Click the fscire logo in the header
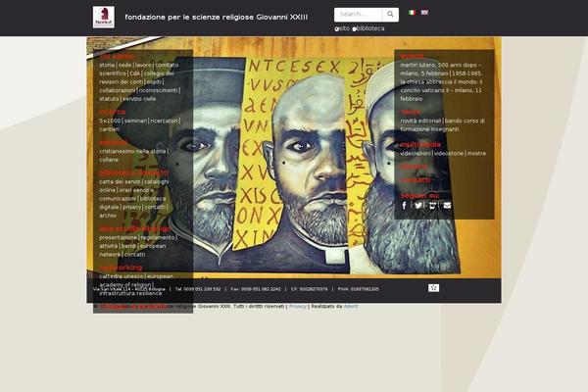Screen dimensions: 588x392 click(x=104, y=17)
